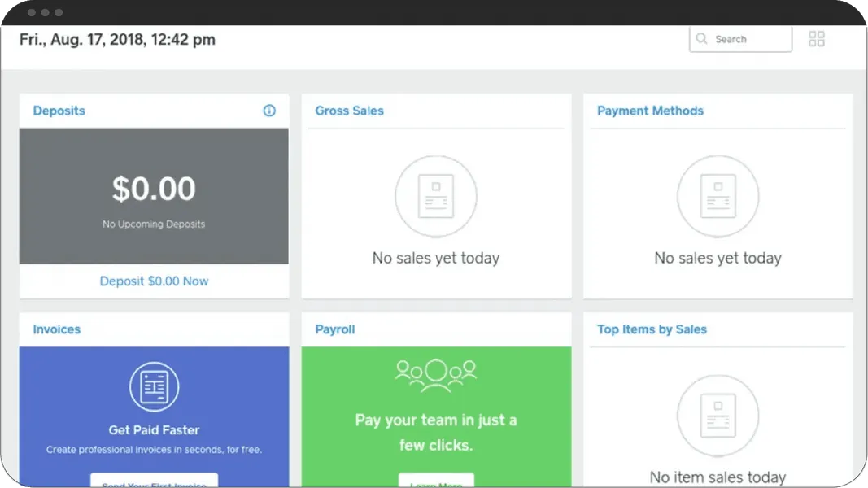Click the document icon in Payment Methods

point(718,195)
